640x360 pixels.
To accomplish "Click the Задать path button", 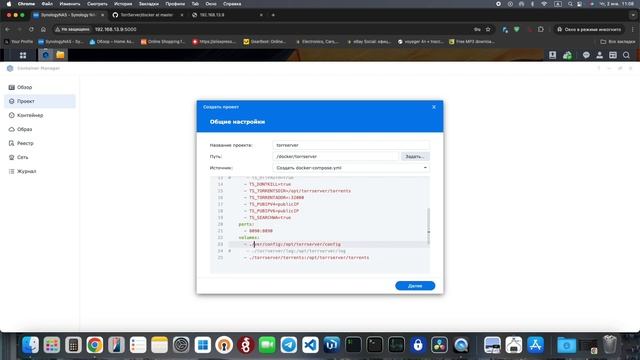I will coord(415,156).
